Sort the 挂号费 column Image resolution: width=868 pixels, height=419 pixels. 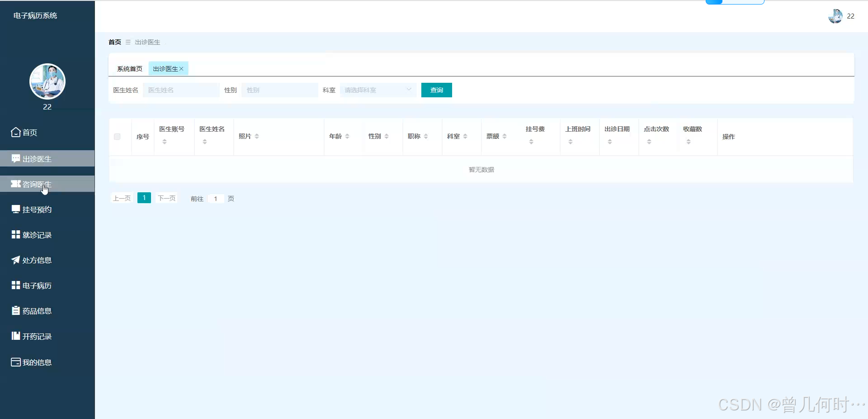point(530,141)
